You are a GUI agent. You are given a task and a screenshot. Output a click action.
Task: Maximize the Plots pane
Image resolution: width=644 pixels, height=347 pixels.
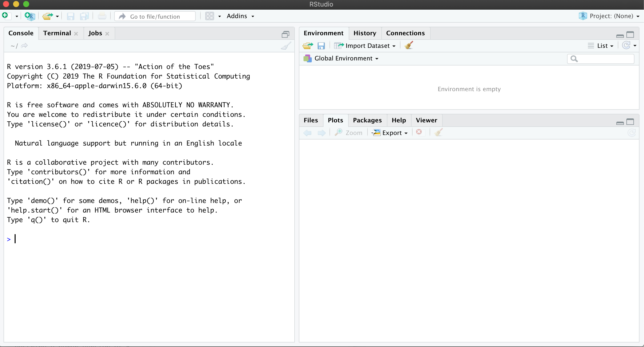click(630, 122)
